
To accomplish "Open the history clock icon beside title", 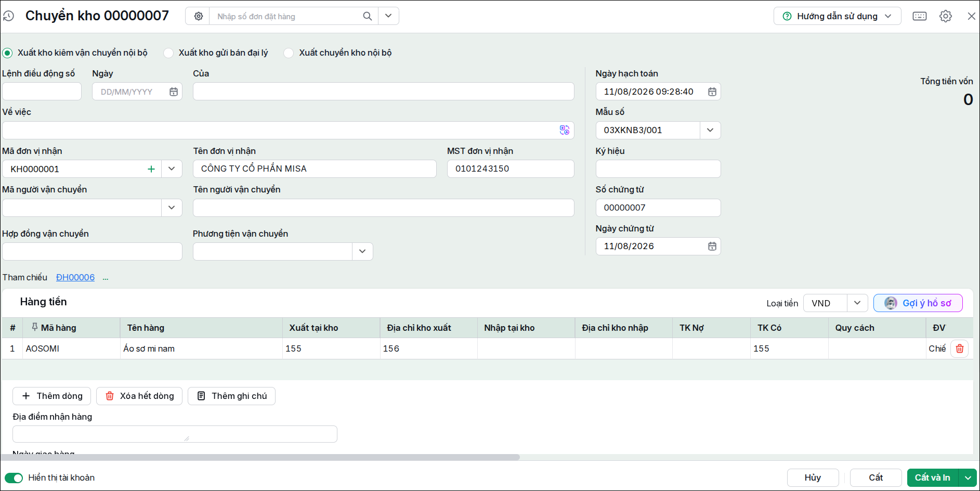I will [8, 16].
